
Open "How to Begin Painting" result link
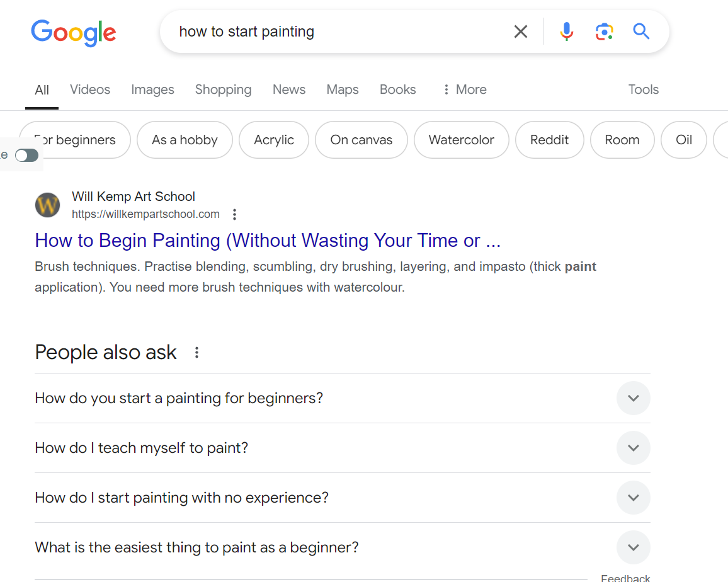click(268, 241)
